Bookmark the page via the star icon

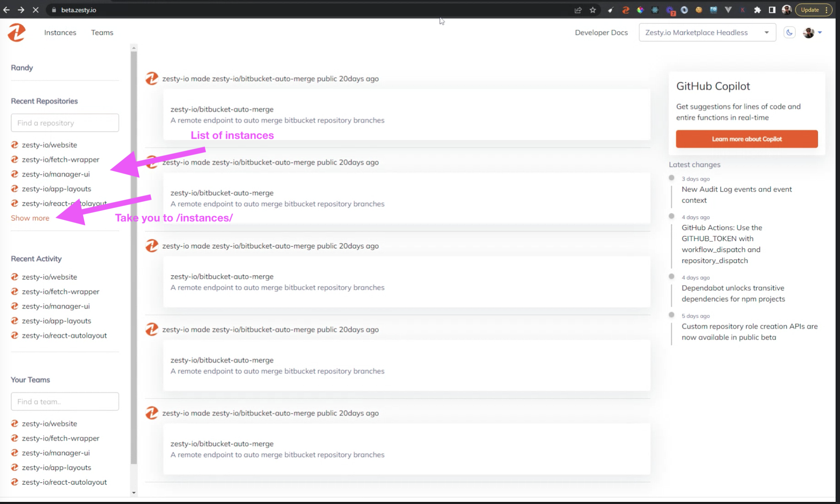(593, 10)
